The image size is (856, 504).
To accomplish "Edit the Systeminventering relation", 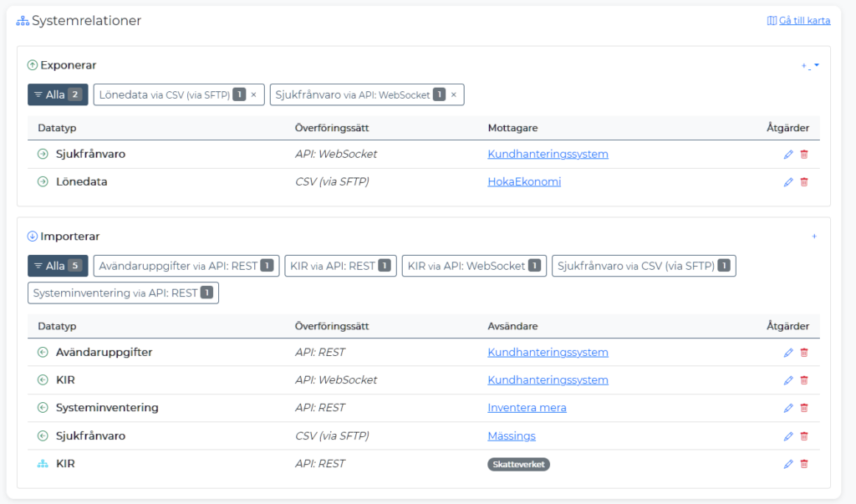I will (788, 408).
